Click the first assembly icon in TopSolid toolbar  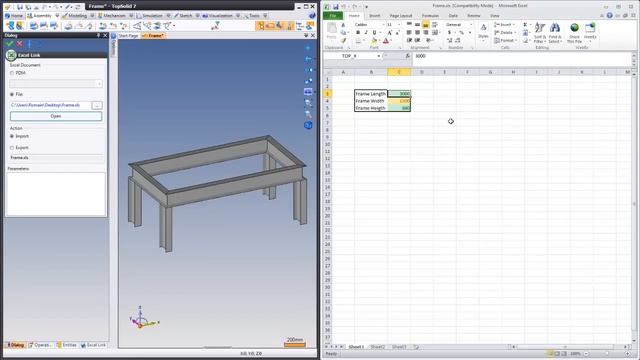click(10, 26)
